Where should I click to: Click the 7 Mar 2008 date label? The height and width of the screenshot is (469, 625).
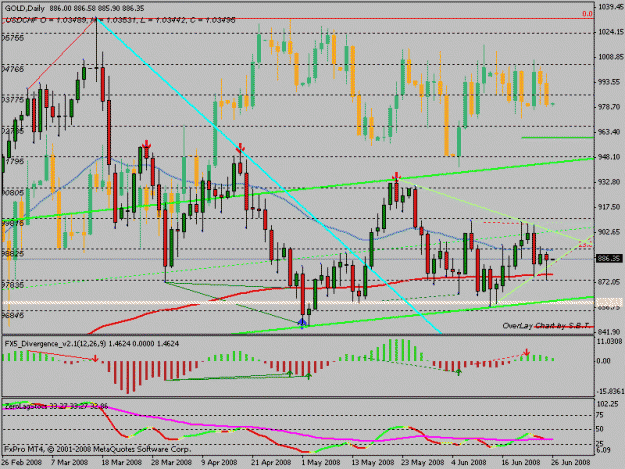pos(69,462)
